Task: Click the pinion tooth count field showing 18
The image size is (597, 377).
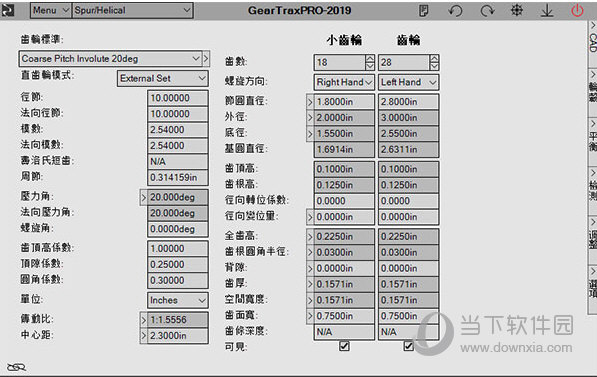Action: pos(340,62)
